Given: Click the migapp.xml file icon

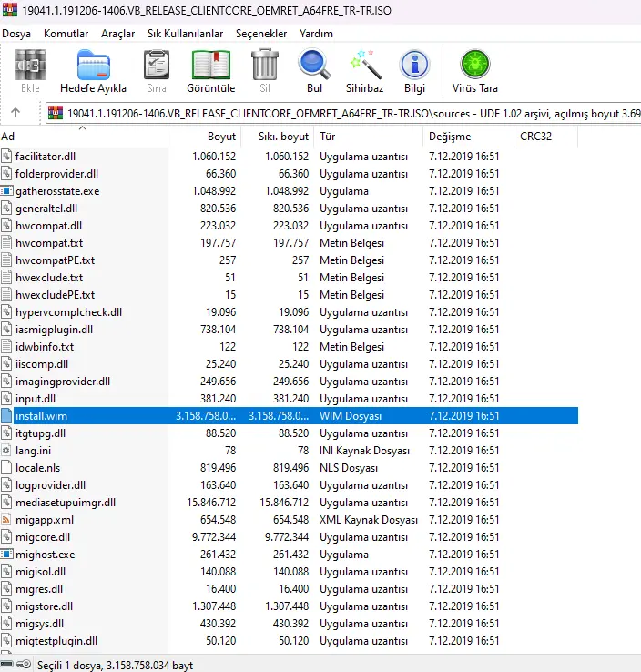Looking at the screenshot, I should (6, 519).
